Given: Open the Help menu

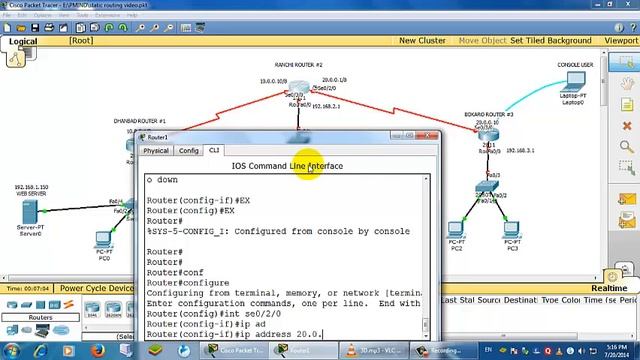Looking at the screenshot, I should coord(132,15).
